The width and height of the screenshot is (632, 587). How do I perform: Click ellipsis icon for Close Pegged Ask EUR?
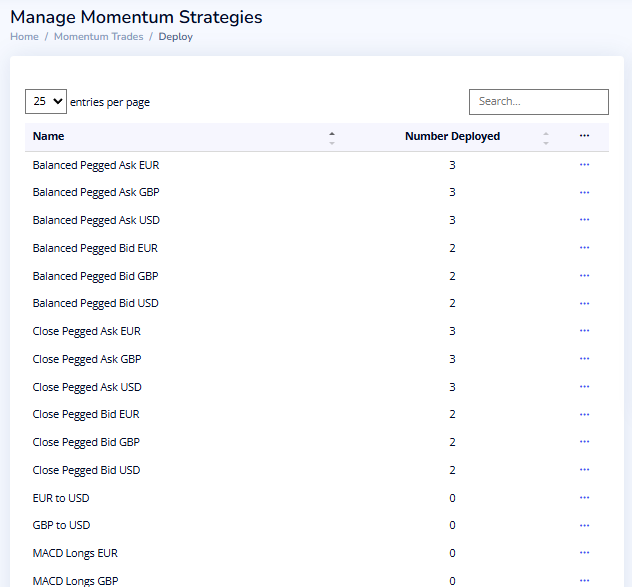[584, 331]
